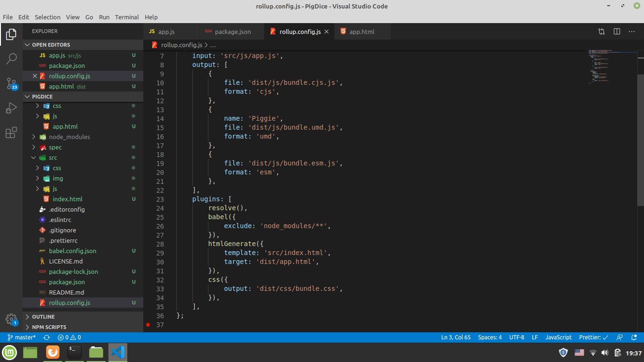Synchronize changes in status bar
644x362 pixels.
pos(47,337)
